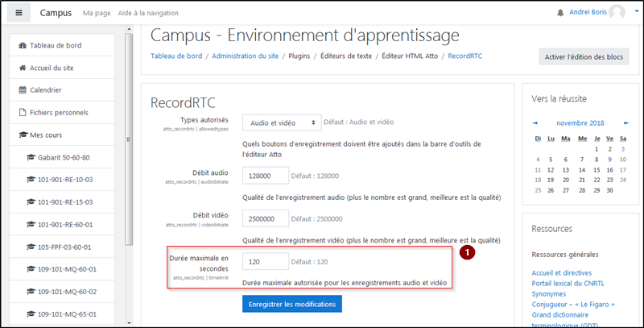The width and height of the screenshot is (644, 328).
Task: Open Fichiers personnels in sidebar
Action: pos(58,112)
